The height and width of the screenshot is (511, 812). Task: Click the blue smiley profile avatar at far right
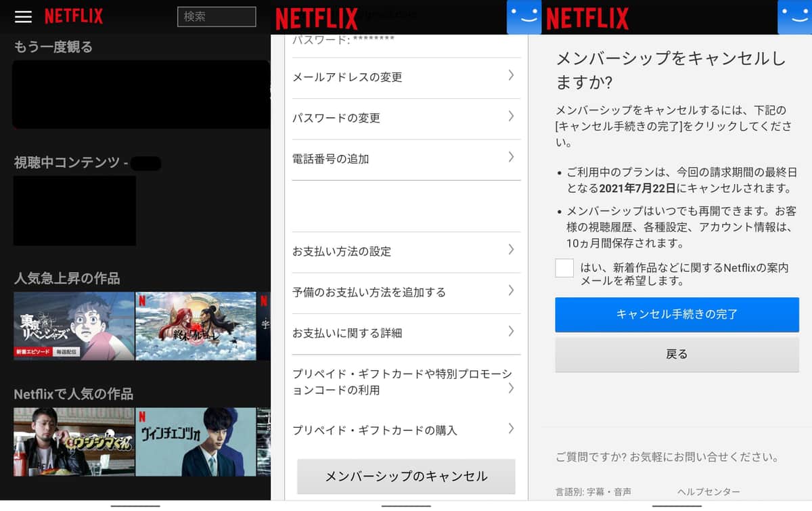[x=794, y=17]
